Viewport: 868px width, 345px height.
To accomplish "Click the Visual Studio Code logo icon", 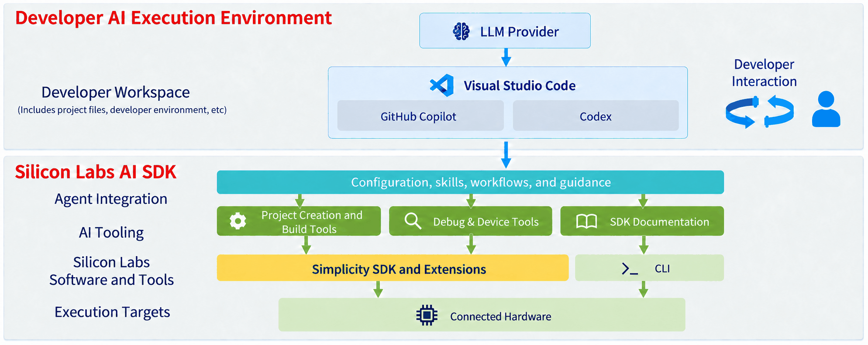I will (x=442, y=85).
